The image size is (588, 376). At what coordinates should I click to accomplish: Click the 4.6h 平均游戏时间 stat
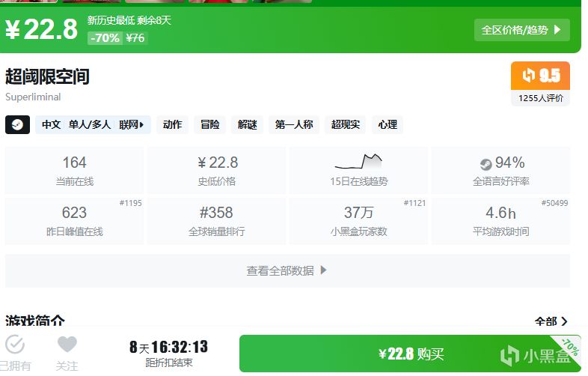[x=500, y=221]
